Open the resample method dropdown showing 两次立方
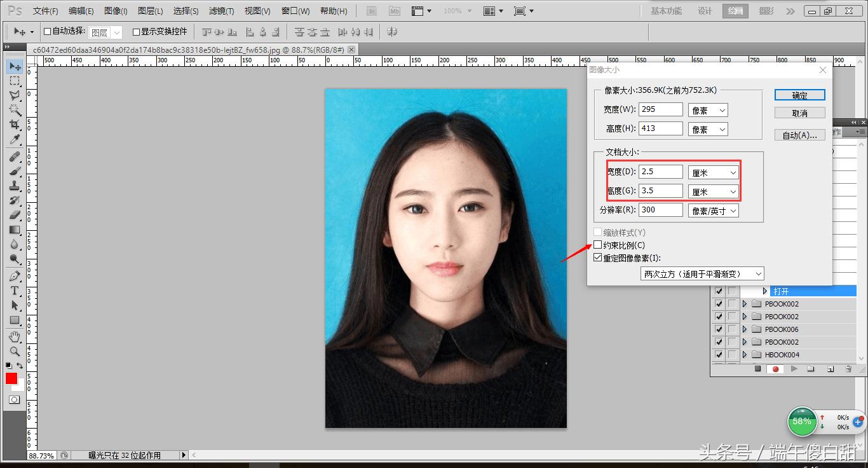The height and width of the screenshot is (468, 868). pyautogui.click(x=702, y=273)
